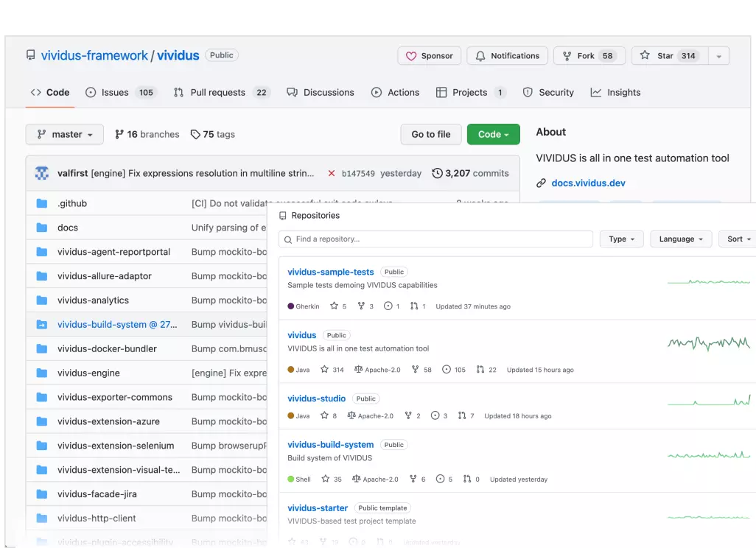The image size is (756, 548).
Task: Go to the Discussions tab
Action: [320, 93]
